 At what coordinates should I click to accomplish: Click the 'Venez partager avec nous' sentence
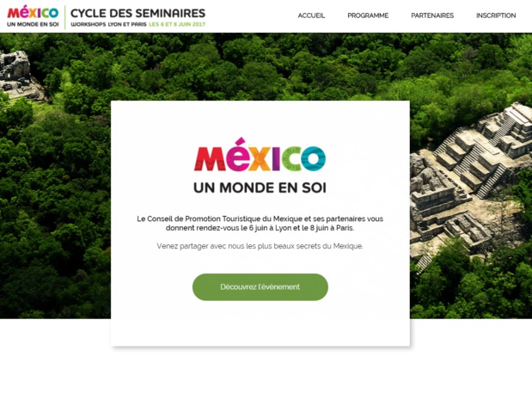click(x=260, y=246)
